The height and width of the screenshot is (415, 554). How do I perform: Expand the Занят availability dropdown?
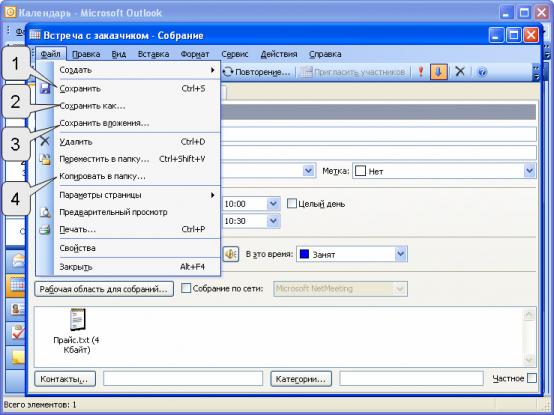(400, 254)
